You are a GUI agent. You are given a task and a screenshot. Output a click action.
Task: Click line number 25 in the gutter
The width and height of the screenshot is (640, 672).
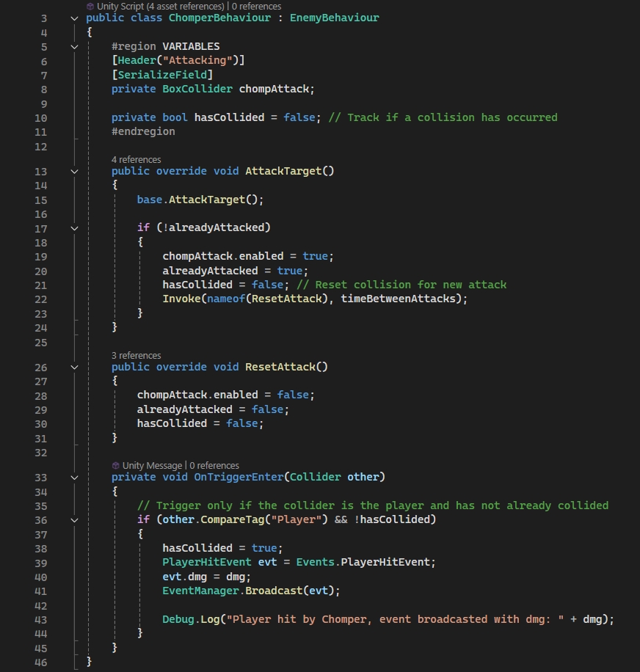click(x=40, y=343)
